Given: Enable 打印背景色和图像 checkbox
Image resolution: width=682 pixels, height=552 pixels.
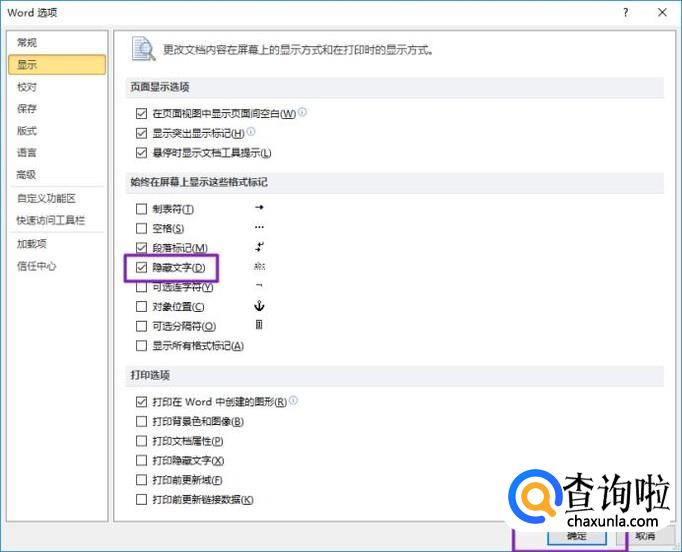Looking at the screenshot, I should coord(141,422).
